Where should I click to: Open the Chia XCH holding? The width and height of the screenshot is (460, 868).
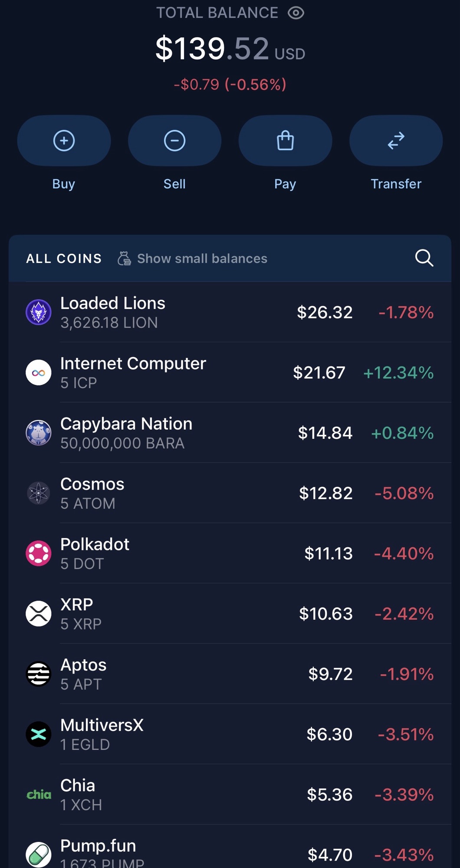click(x=230, y=795)
